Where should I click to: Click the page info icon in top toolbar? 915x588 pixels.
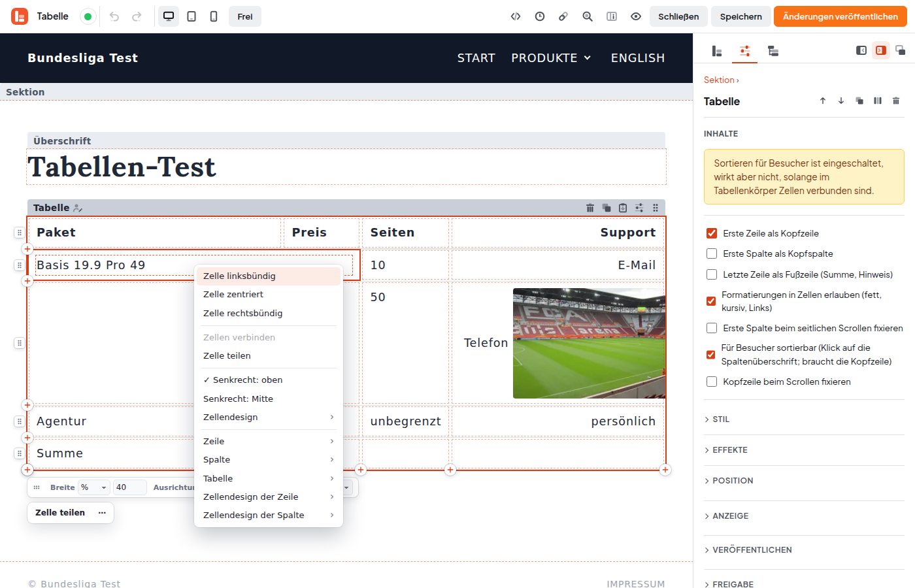tap(612, 16)
